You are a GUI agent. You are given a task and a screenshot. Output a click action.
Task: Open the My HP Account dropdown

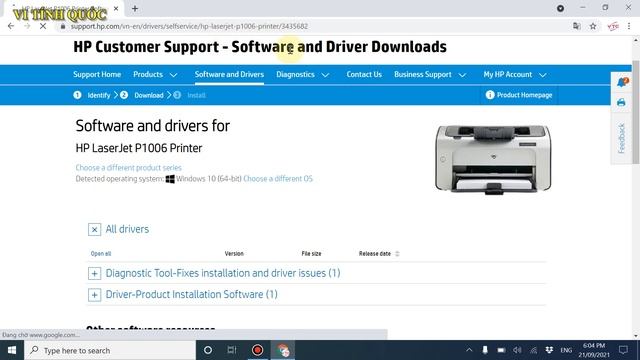pyautogui.click(x=515, y=74)
